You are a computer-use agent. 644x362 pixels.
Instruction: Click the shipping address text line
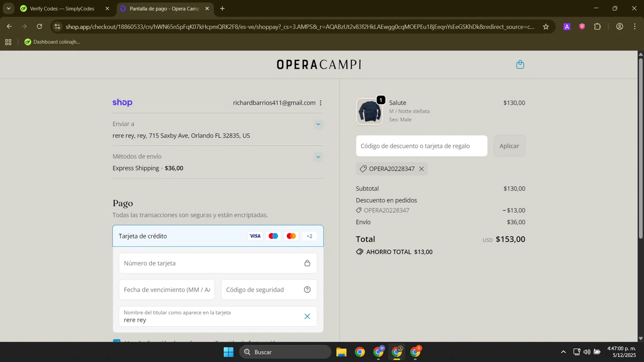[181, 136]
